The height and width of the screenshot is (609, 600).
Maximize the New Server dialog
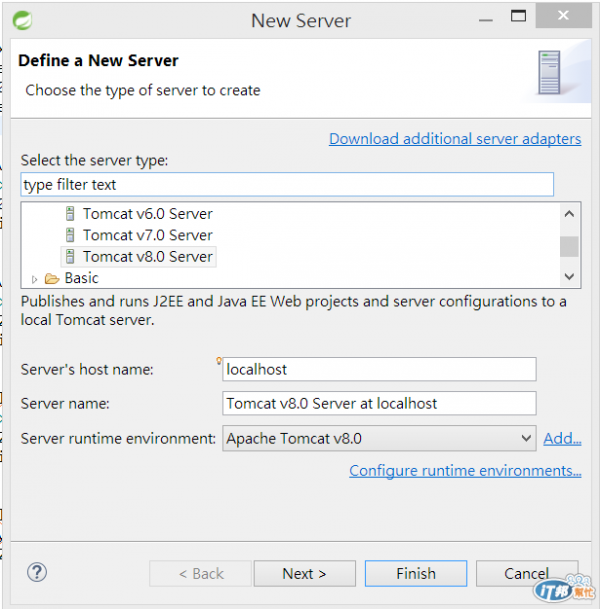coord(518,16)
